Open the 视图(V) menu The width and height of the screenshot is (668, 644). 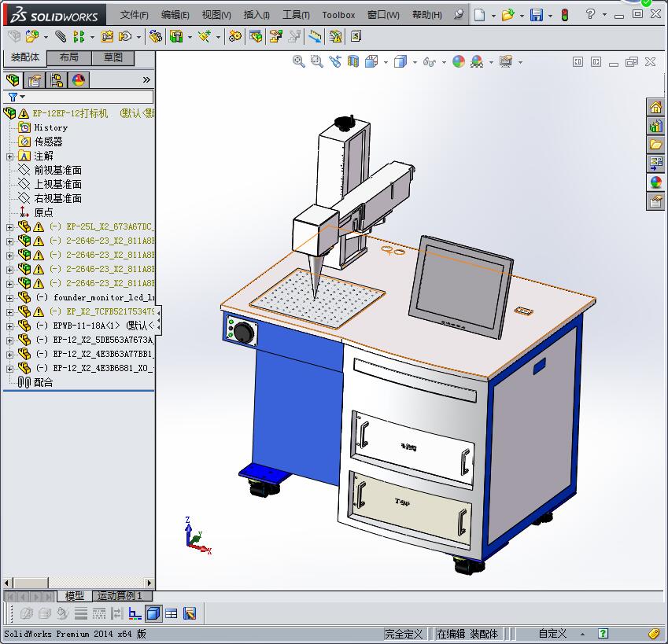(216, 15)
